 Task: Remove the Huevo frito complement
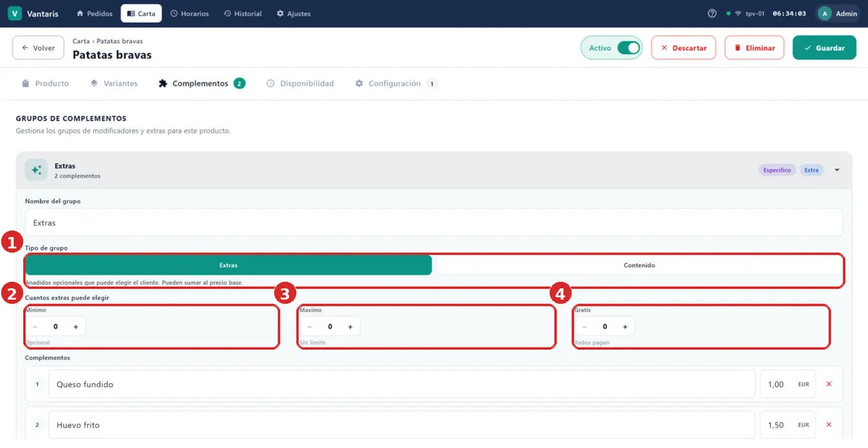829,425
